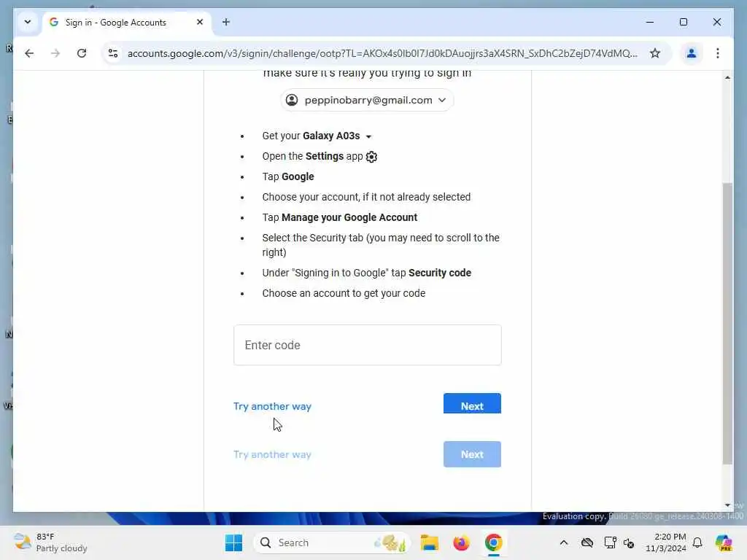This screenshot has width=747, height=560.
Task: Open site information icon in address bar
Action: [113, 53]
